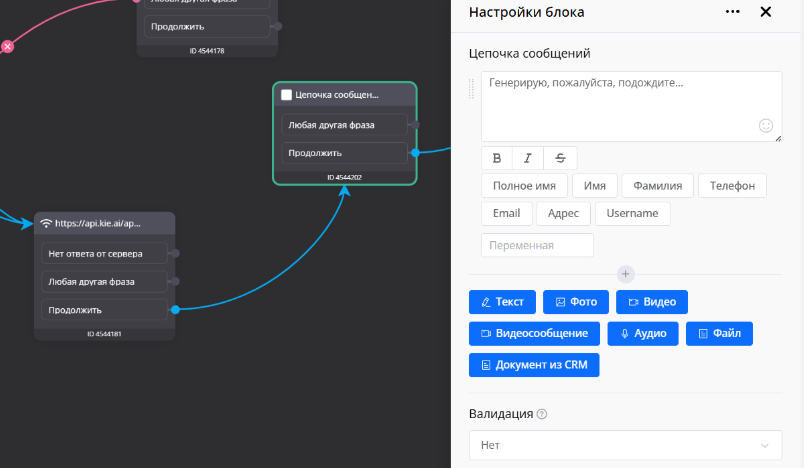Add a Фото message
This screenshot has width=804, height=468.
pyautogui.click(x=575, y=302)
